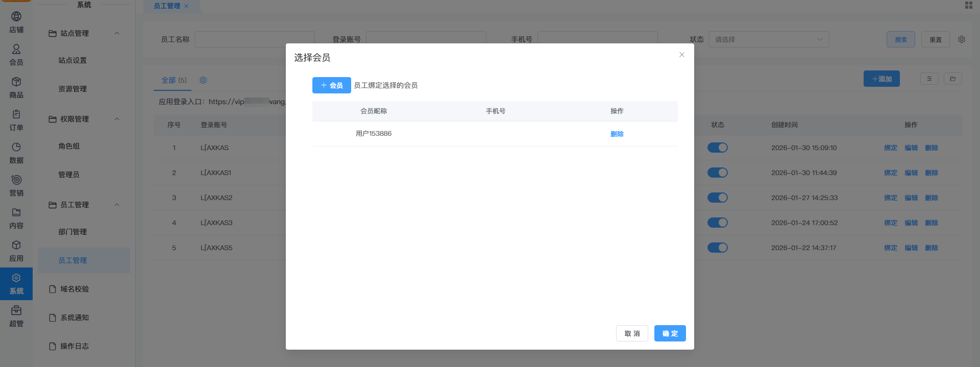The height and width of the screenshot is (367, 980).
Task: Open the 店铺 sidebar section
Action: [x=16, y=22]
